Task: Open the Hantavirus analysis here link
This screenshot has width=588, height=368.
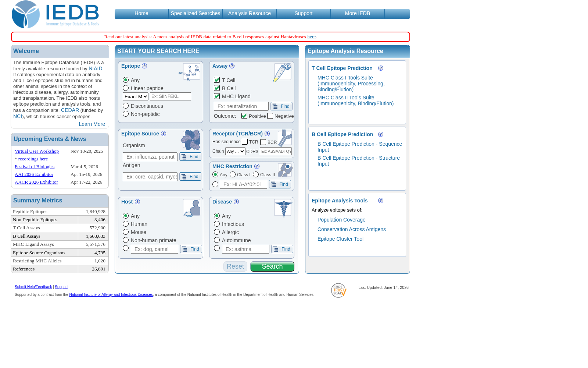Action: coord(311,37)
